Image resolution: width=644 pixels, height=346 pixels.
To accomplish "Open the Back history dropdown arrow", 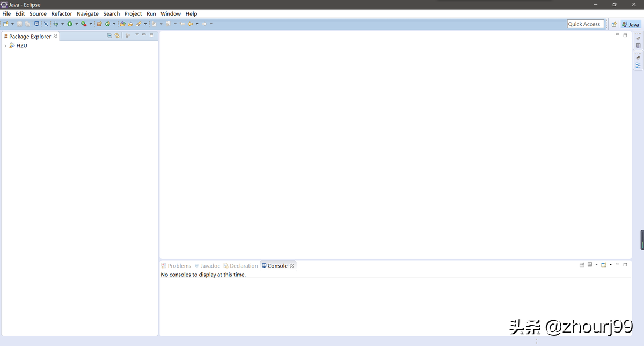I will click(x=197, y=24).
